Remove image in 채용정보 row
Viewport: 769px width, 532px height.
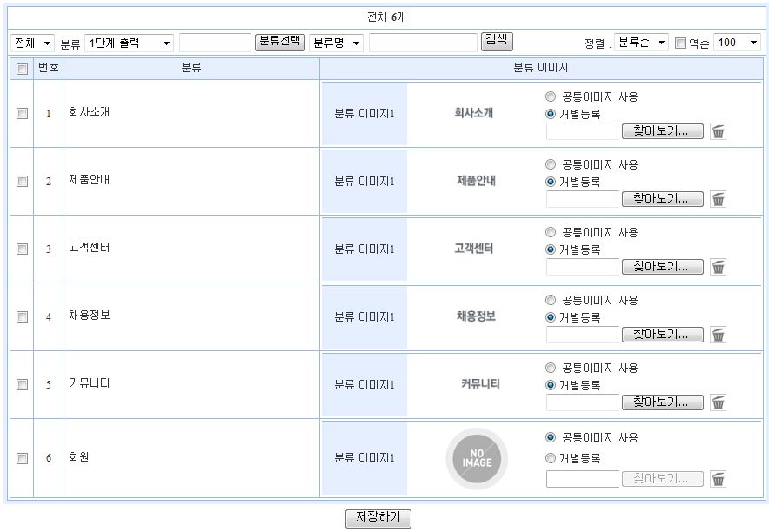[x=718, y=335]
